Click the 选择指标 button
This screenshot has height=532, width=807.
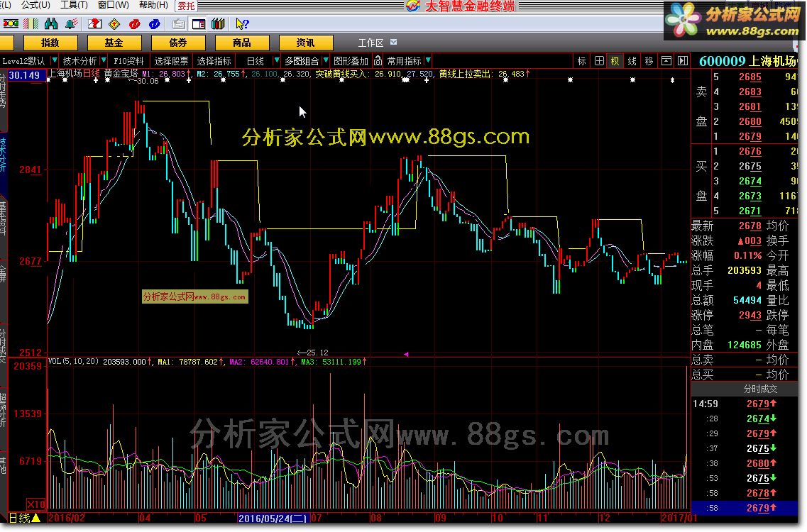click(x=214, y=61)
